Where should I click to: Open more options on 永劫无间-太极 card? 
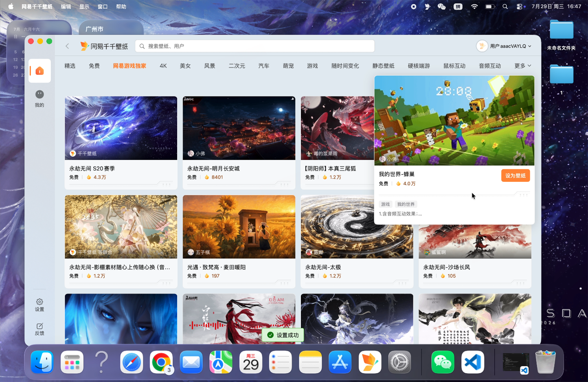tap(403, 283)
